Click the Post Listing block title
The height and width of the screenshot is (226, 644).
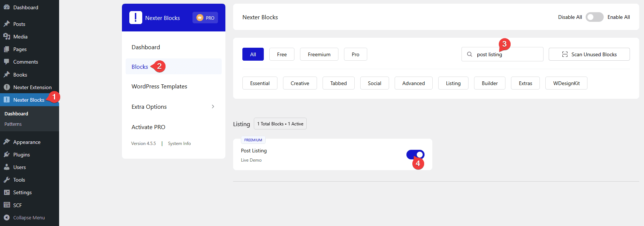pyautogui.click(x=254, y=151)
